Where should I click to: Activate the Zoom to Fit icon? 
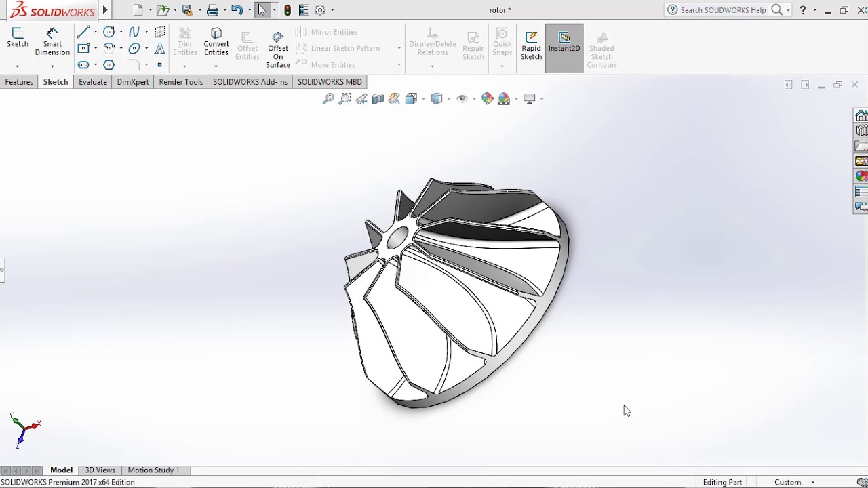(328, 98)
